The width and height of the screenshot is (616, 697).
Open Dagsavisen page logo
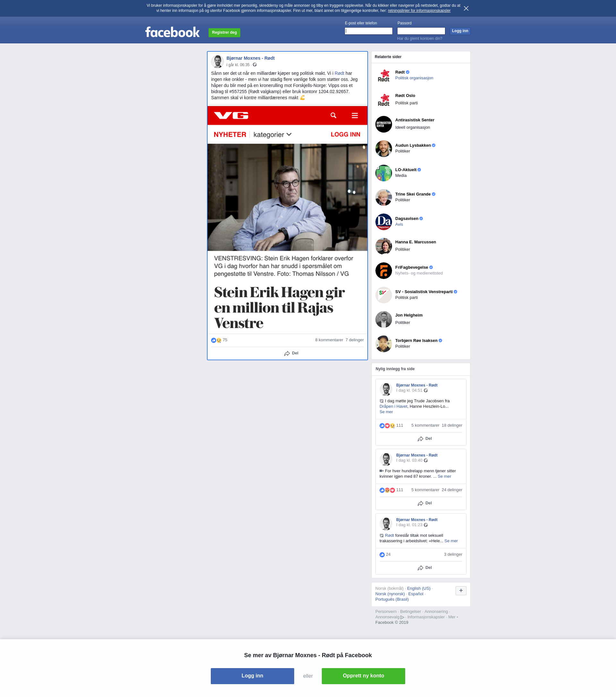(384, 222)
